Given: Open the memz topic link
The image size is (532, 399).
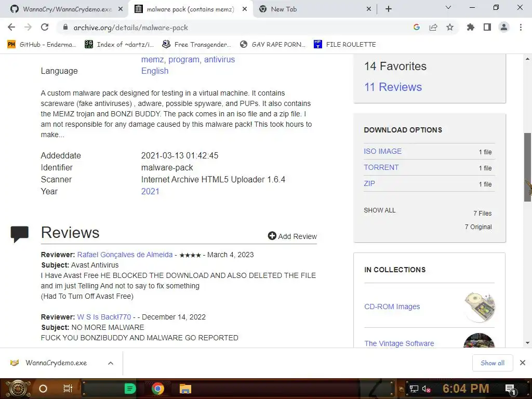Looking at the screenshot, I should [x=152, y=59].
